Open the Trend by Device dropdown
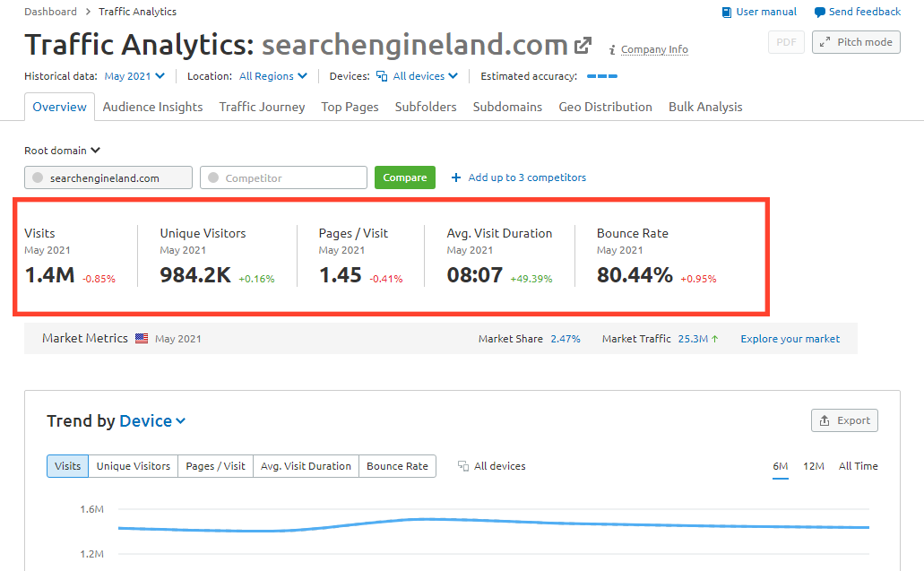The width and height of the screenshot is (924, 571). tap(152, 420)
